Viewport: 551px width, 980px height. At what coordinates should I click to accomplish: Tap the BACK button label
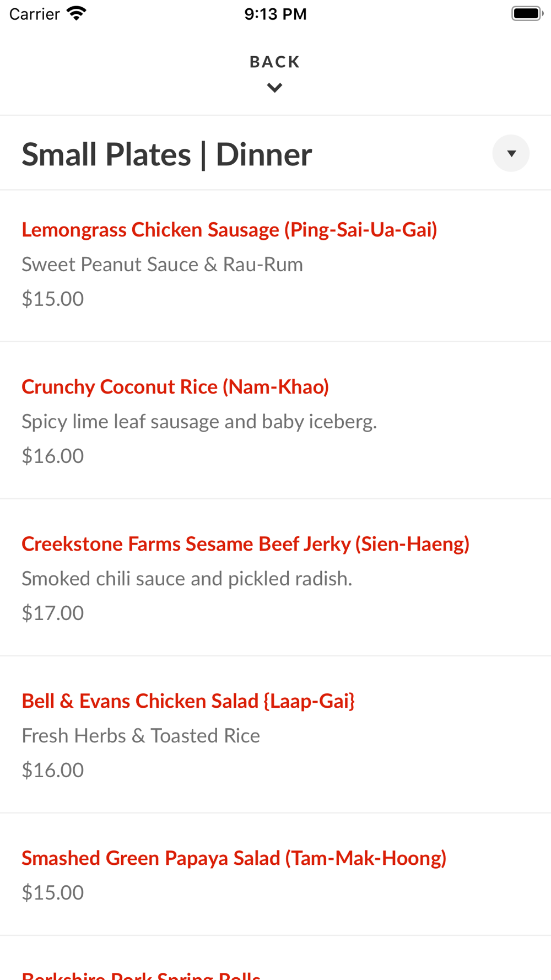[274, 62]
